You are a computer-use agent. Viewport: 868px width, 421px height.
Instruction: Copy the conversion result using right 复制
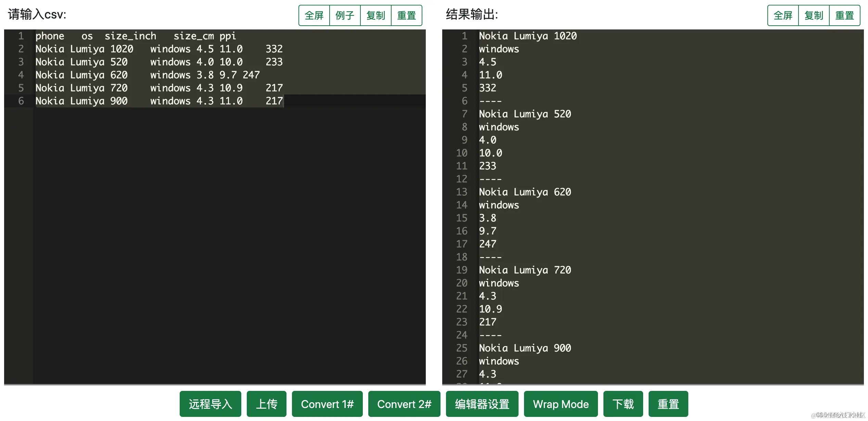(x=814, y=15)
